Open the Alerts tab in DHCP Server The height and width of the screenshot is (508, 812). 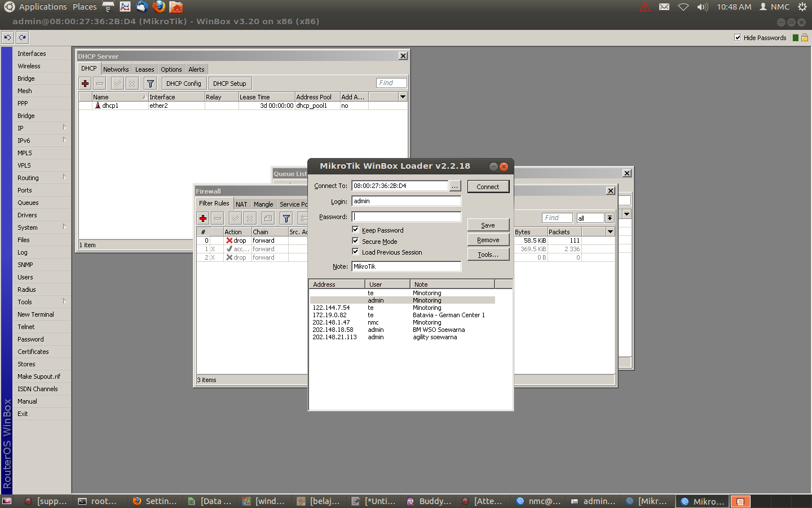point(197,69)
